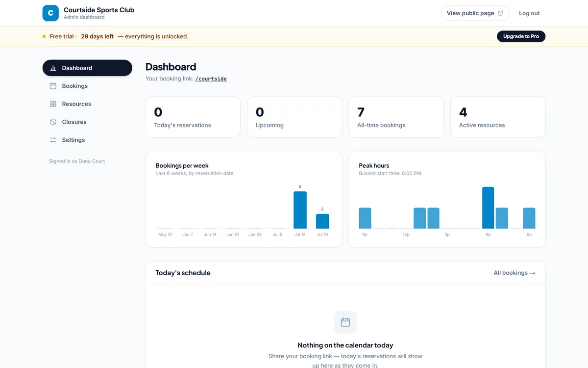Click the '29 days left' trial text

97,36
